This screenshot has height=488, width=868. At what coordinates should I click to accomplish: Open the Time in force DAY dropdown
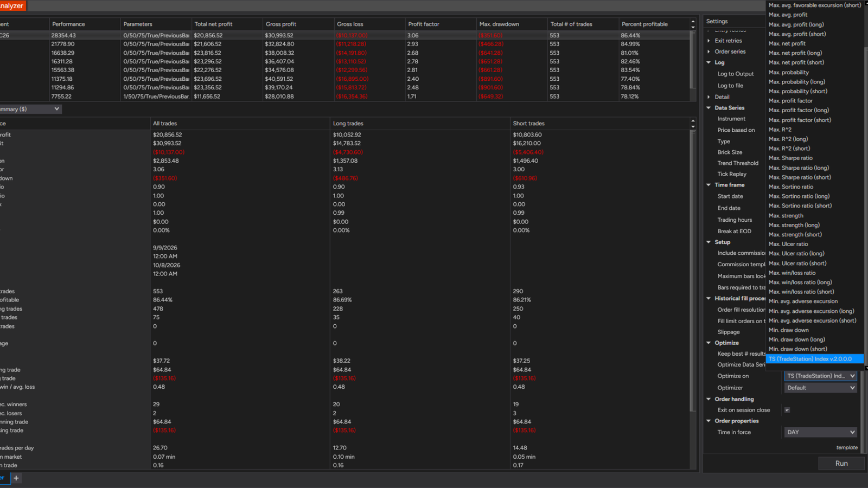[x=820, y=432]
